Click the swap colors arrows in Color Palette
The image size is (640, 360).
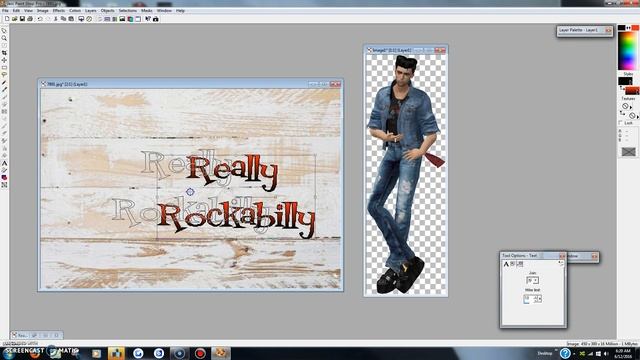[629, 28]
